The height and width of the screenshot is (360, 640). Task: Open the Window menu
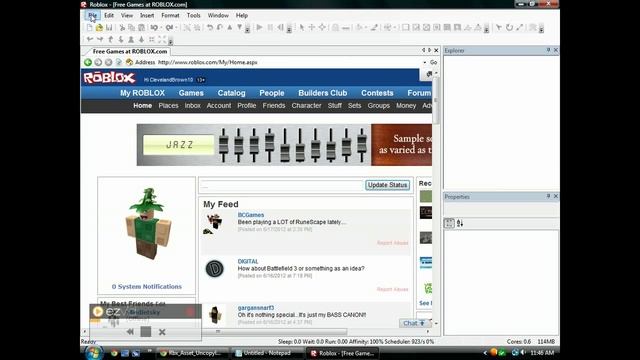click(218, 16)
